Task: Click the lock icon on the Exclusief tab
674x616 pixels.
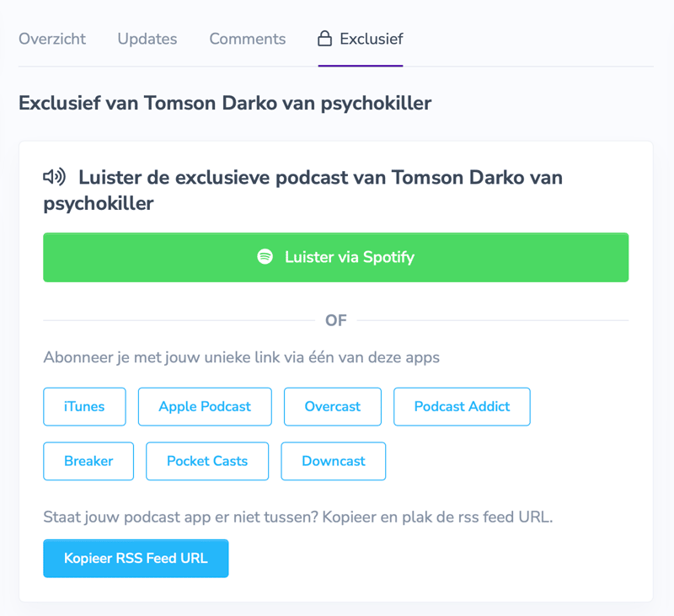Action: click(x=324, y=39)
